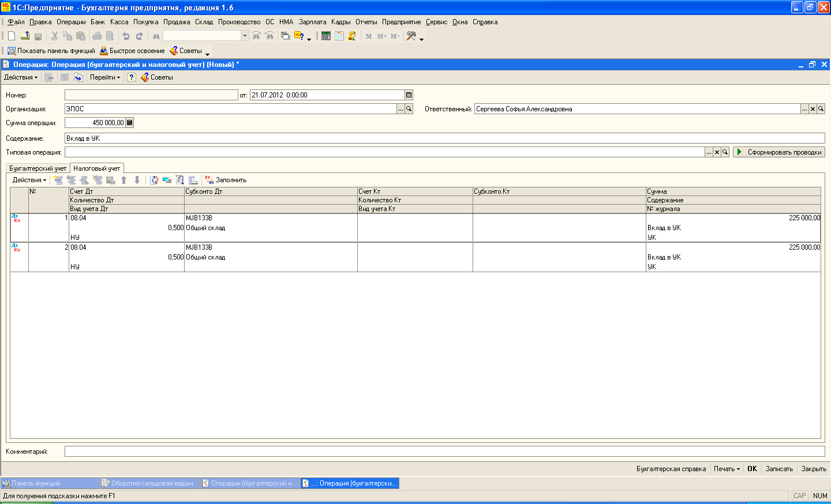The height and width of the screenshot is (504, 831).
Task: Open the Зарплата menu
Action: [x=313, y=22]
